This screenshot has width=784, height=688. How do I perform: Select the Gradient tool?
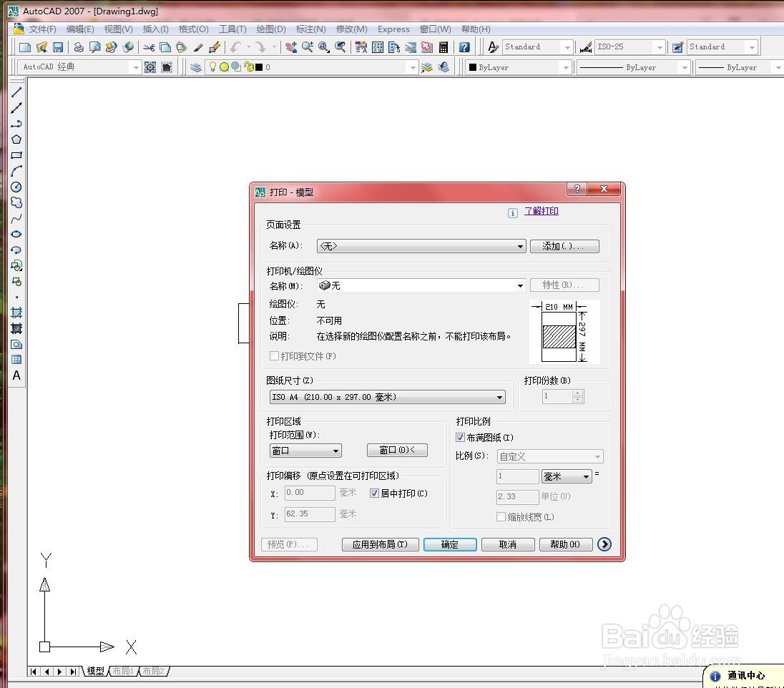point(16,328)
